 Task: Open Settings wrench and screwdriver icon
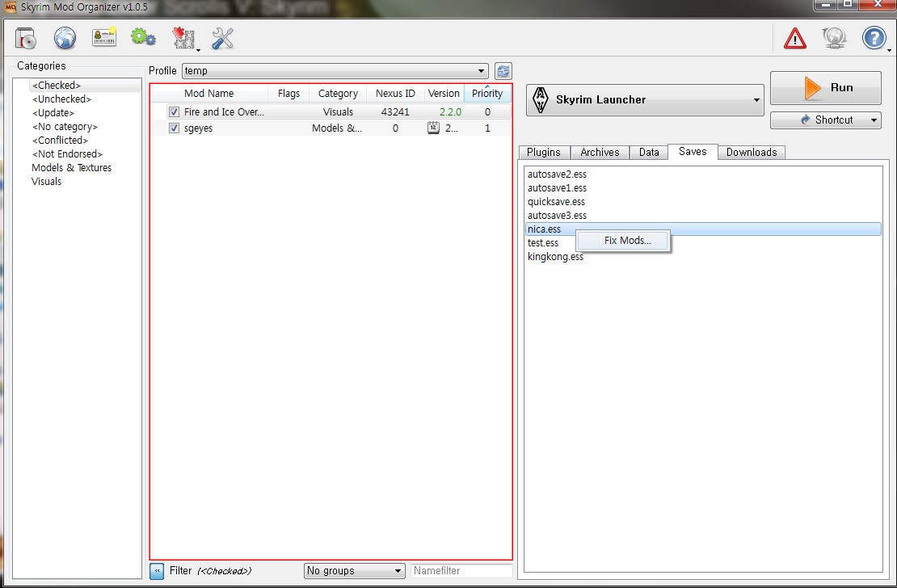[222, 38]
